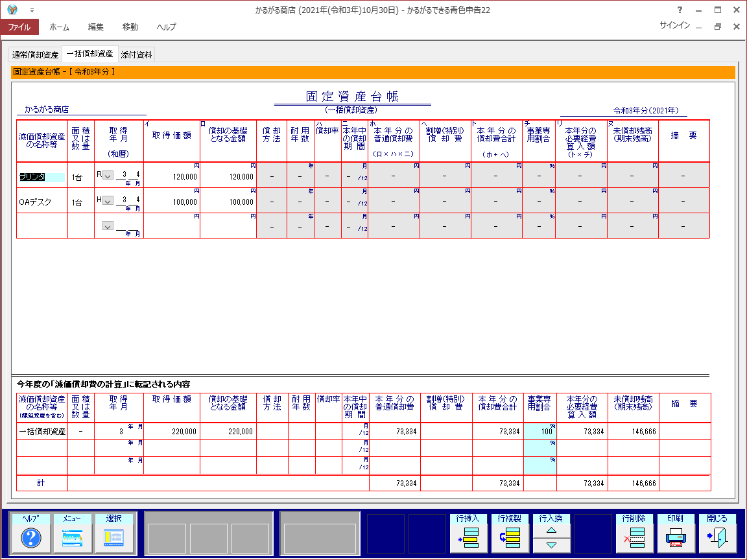The image size is (747, 560).
Task: Open the ヘルプ help icon button
Action: coord(31,533)
